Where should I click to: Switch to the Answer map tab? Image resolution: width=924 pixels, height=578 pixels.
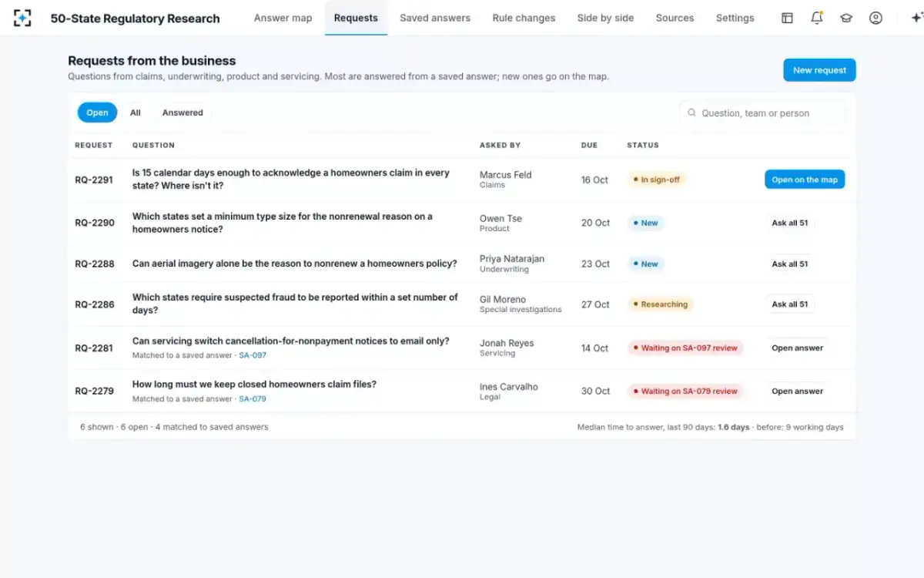coord(283,18)
